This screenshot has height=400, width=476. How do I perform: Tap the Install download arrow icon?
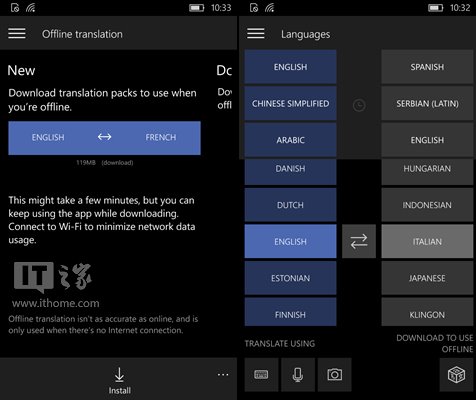119,375
